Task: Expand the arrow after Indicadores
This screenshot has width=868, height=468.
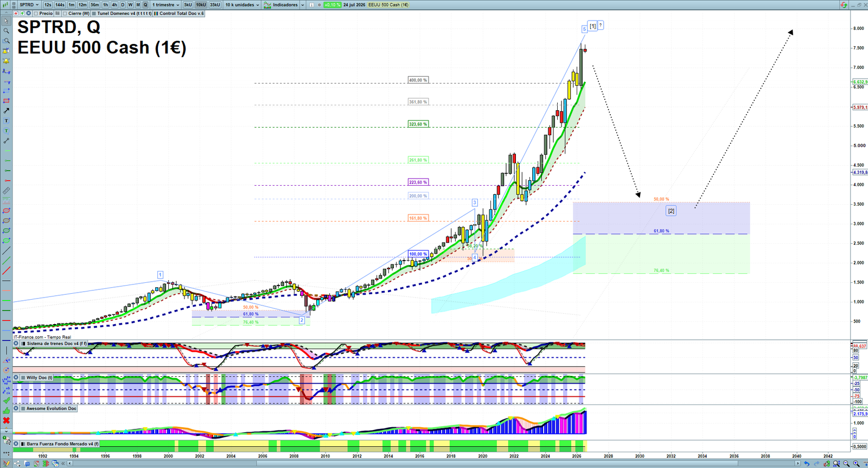Action: pyautogui.click(x=302, y=5)
